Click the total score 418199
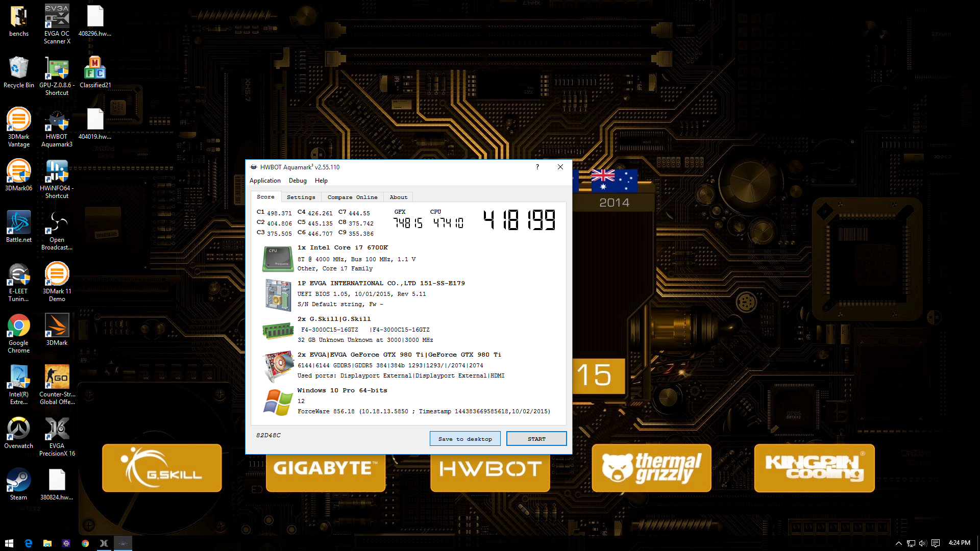 pyautogui.click(x=519, y=220)
